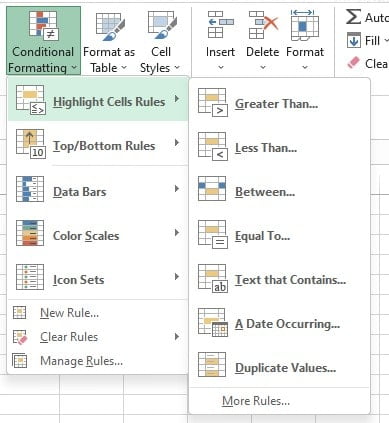Click the Between rule icon
This screenshot has height=423, width=389.
(x=212, y=189)
